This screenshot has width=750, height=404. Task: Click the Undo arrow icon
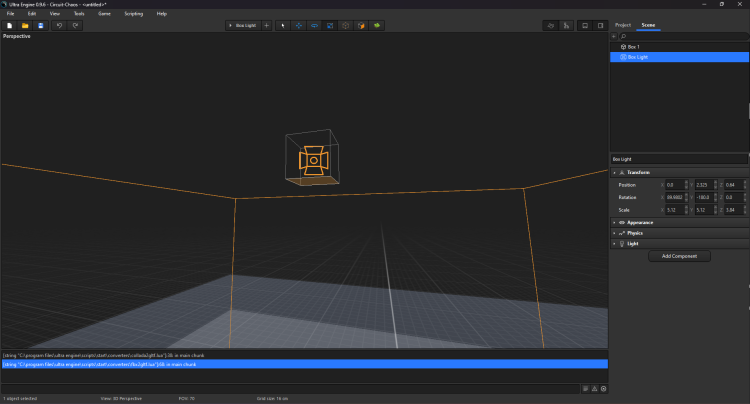(x=59, y=25)
